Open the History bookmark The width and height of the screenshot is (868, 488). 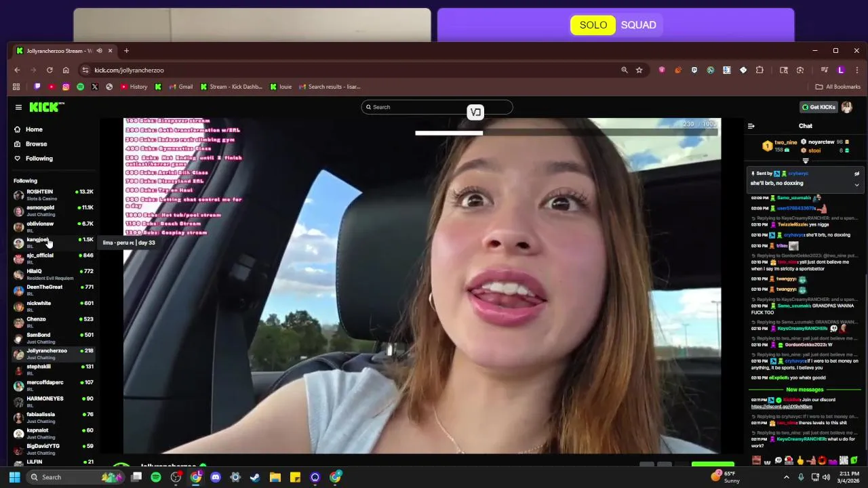pos(134,87)
